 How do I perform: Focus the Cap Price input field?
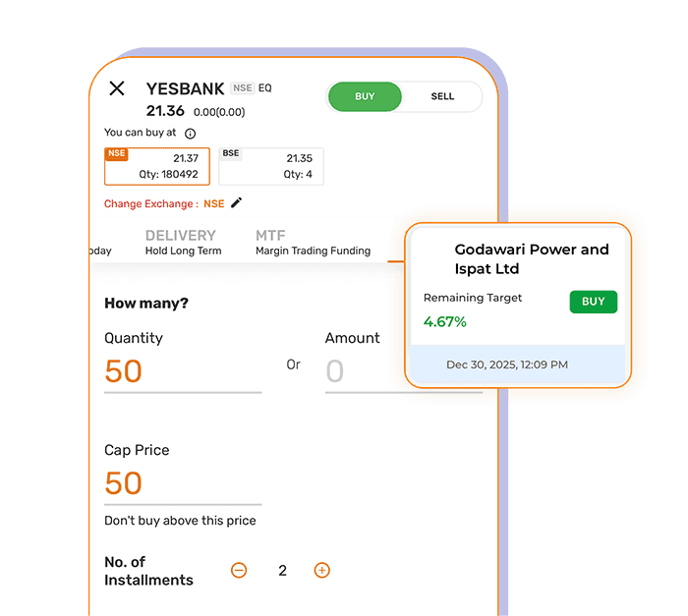(182, 483)
